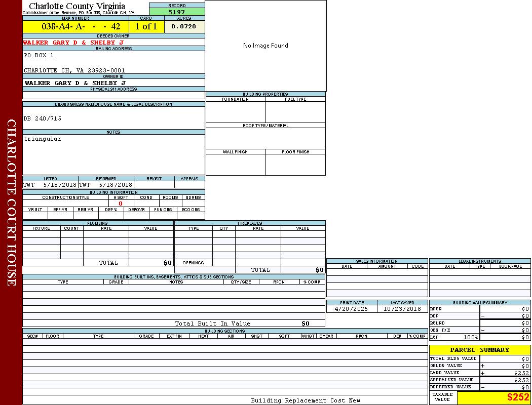Viewport: 532px width, 405px height.
Task: Click the empty Physical 911 Address field
Action: pos(113,95)
